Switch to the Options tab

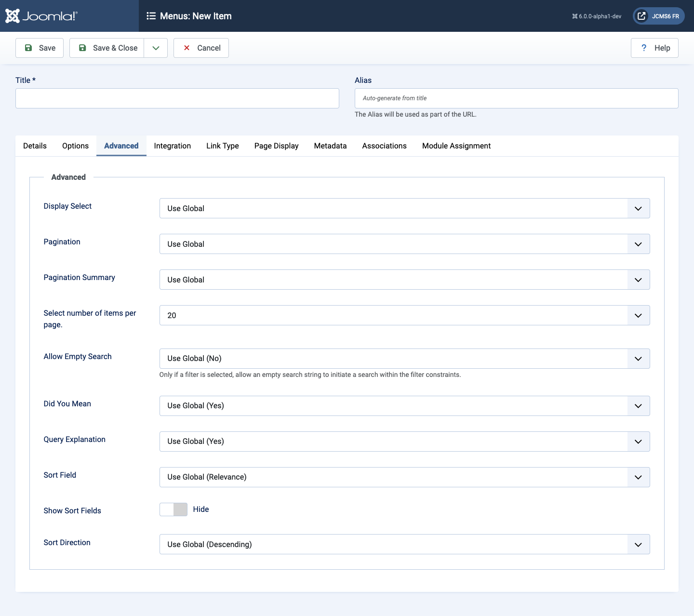click(75, 146)
